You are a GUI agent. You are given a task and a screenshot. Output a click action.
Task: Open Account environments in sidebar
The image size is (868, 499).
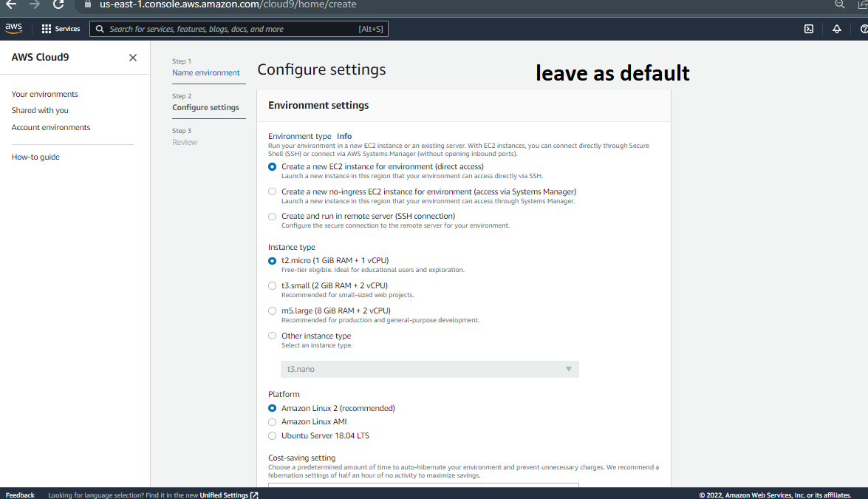coord(51,127)
